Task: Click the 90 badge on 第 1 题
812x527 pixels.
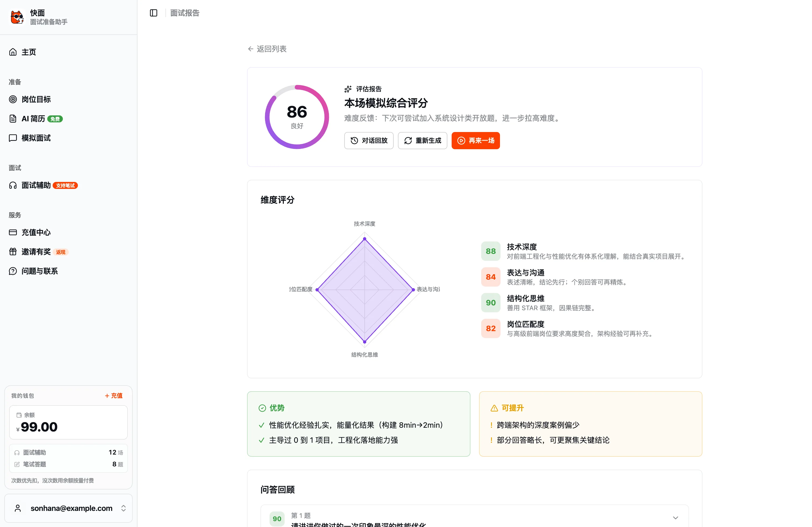Action: 277,519
